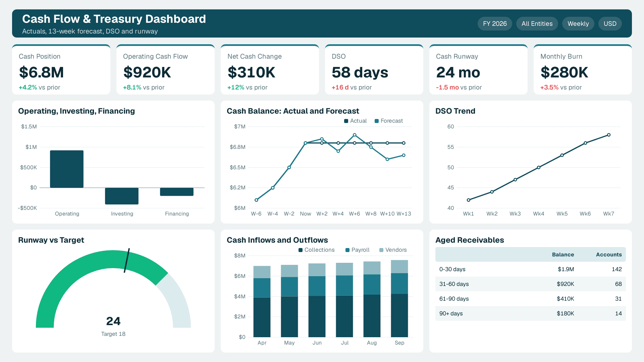Click the DSO Trend chart title
Viewport: 644px width, 362px height.
(455, 111)
